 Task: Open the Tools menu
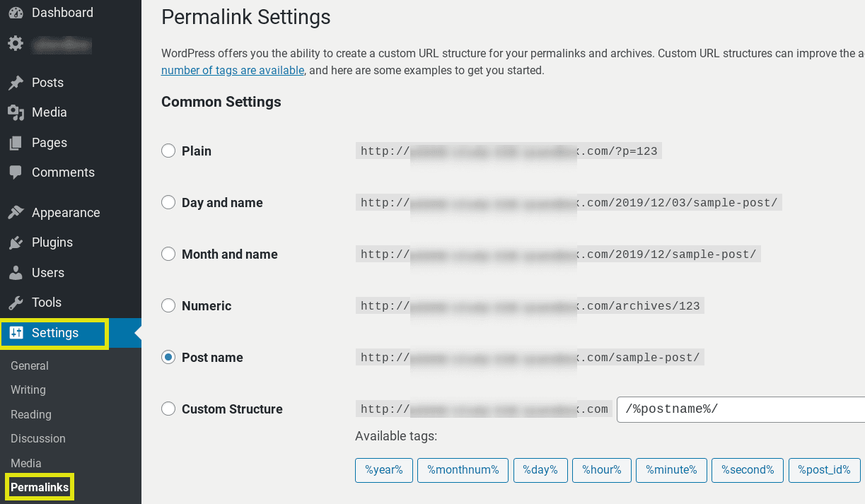tap(47, 303)
